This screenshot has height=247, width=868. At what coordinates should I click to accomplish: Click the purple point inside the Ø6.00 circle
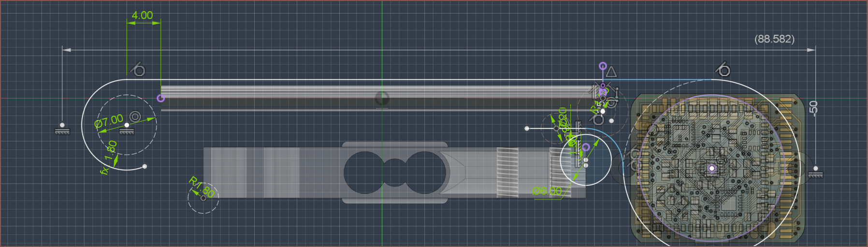click(586, 147)
